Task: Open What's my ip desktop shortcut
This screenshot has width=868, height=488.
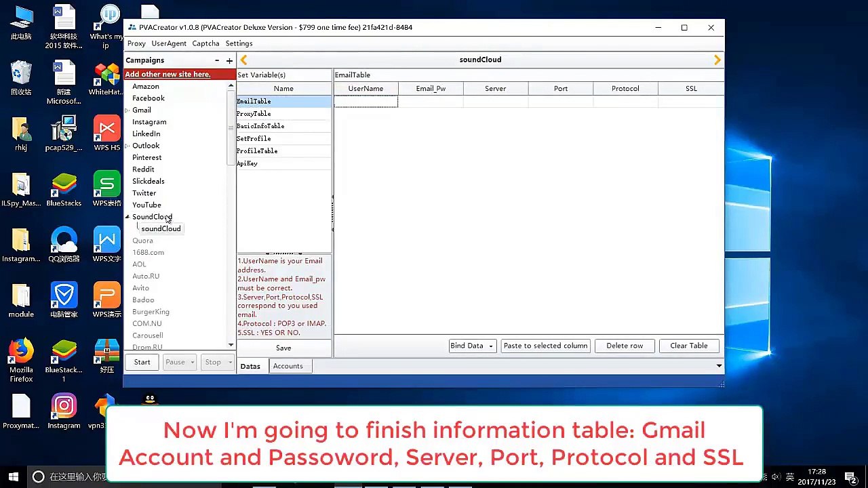Action: pyautogui.click(x=106, y=27)
